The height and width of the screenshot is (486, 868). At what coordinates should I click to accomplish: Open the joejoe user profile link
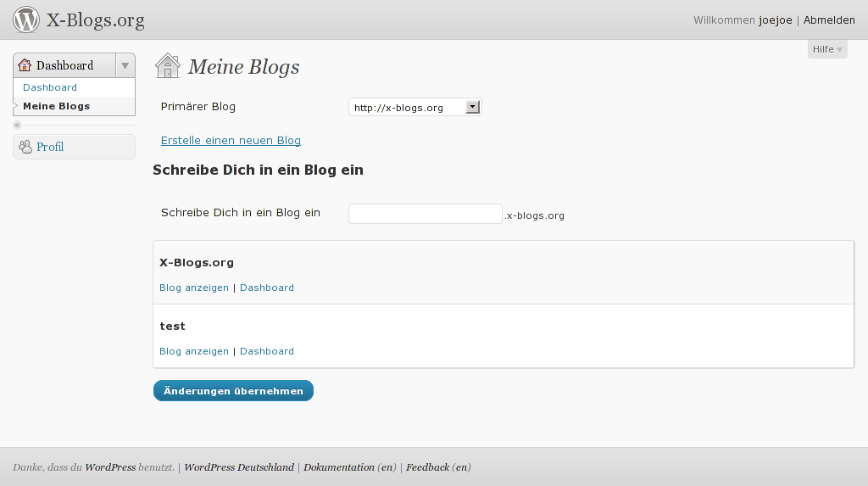(776, 20)
